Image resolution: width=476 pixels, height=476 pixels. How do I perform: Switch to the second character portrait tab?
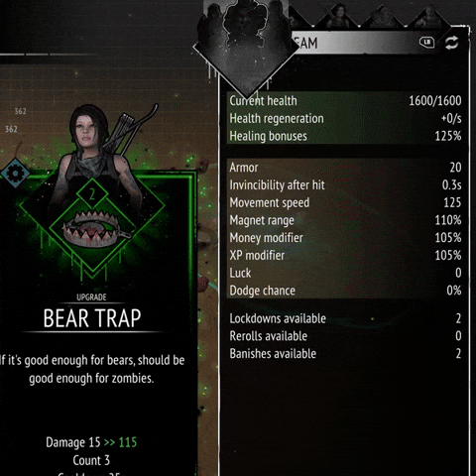(337, 15)
